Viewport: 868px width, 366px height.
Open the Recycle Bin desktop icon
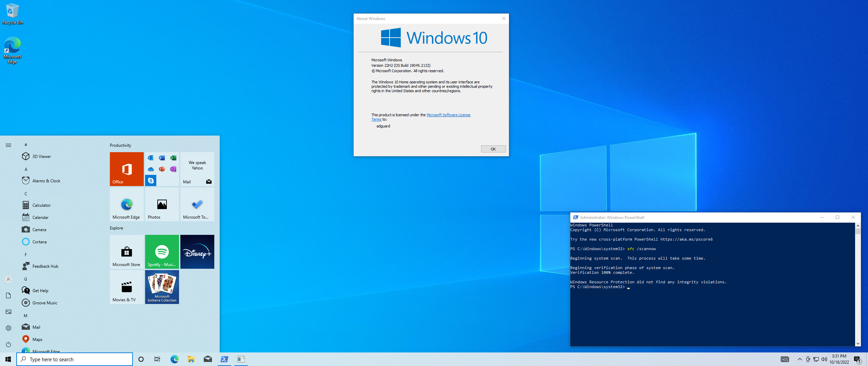(13, 14)
